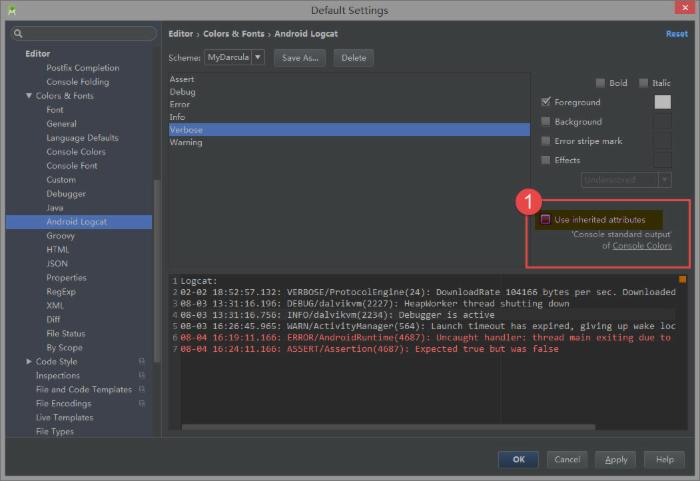This screenshot has height=481, width=700.
Task: Uncheck the Foreground checkbox
Action: 546,102
